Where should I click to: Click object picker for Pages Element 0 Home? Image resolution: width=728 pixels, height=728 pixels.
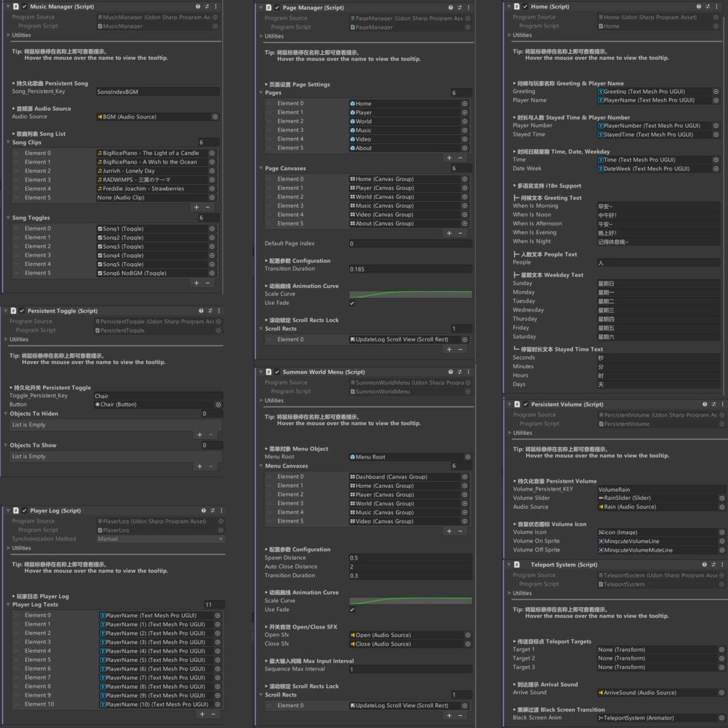click(464, 104)
